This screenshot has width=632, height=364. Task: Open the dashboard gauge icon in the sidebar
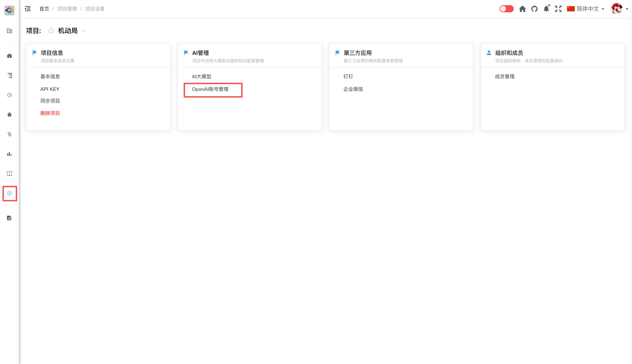[x=9, y=56]
